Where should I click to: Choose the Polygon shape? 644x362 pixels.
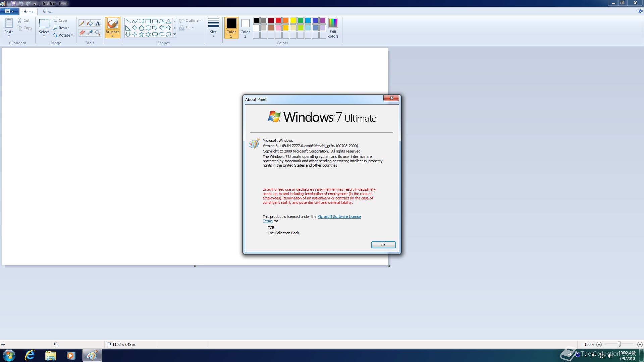tap(161, 21)
